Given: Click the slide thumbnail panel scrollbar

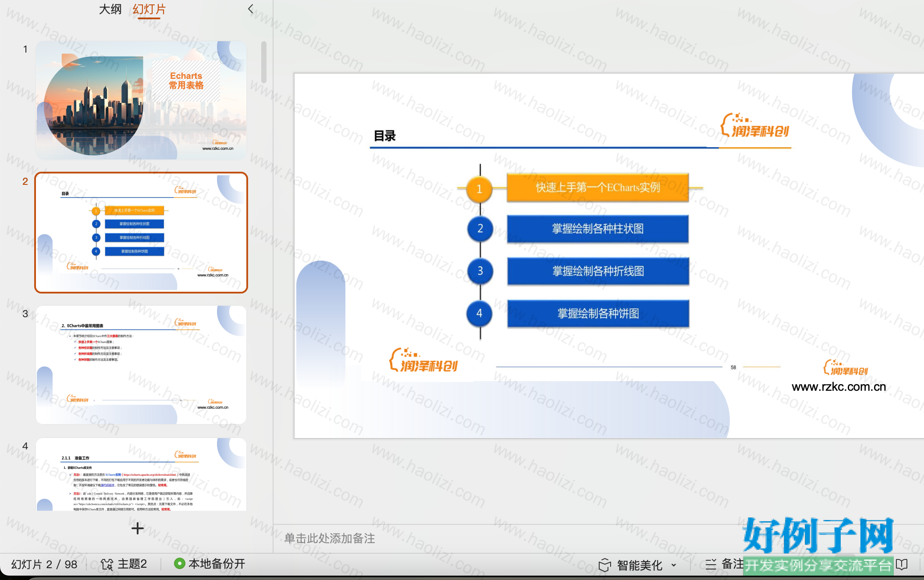Looking at the screenshot, I should (264, 62).
